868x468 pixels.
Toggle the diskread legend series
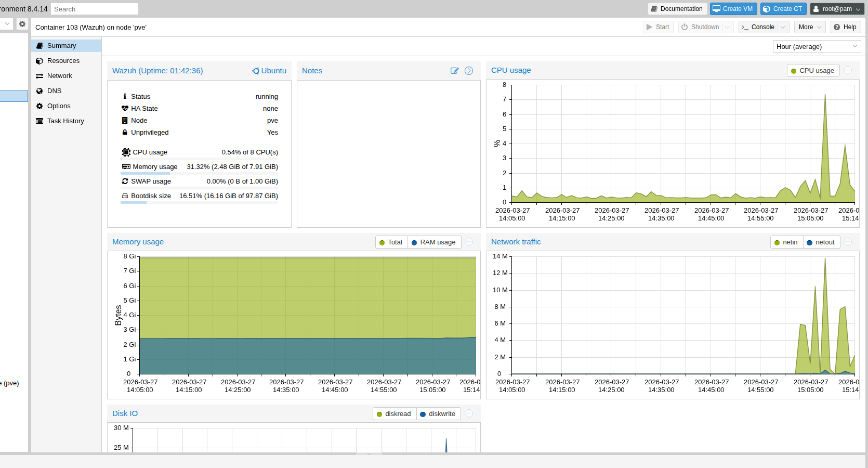tap(394, 414)
